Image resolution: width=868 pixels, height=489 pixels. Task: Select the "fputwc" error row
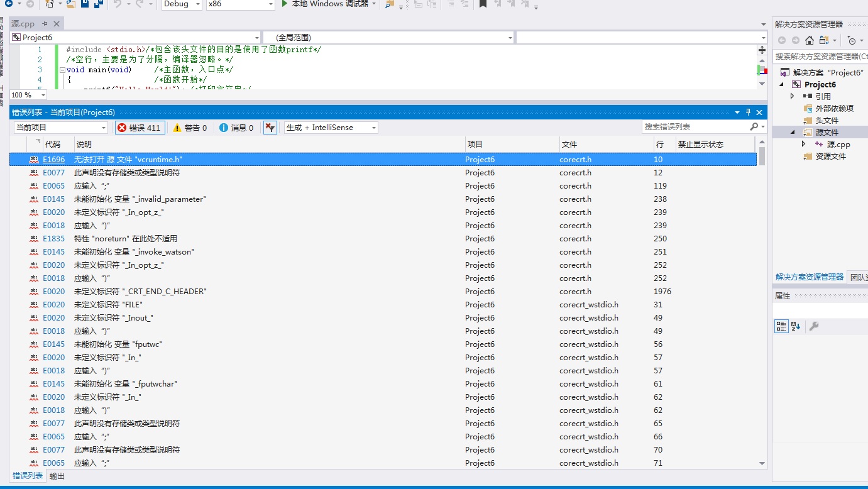click(383, 344)
